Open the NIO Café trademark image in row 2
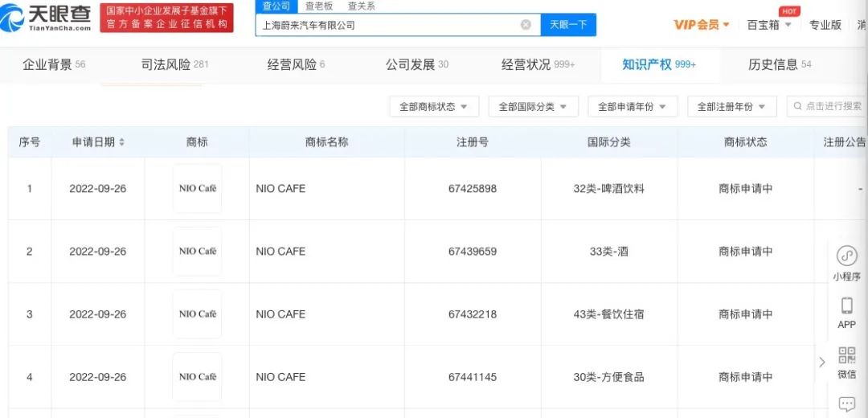Screen dimensions: 868x418 click(197, 252)
